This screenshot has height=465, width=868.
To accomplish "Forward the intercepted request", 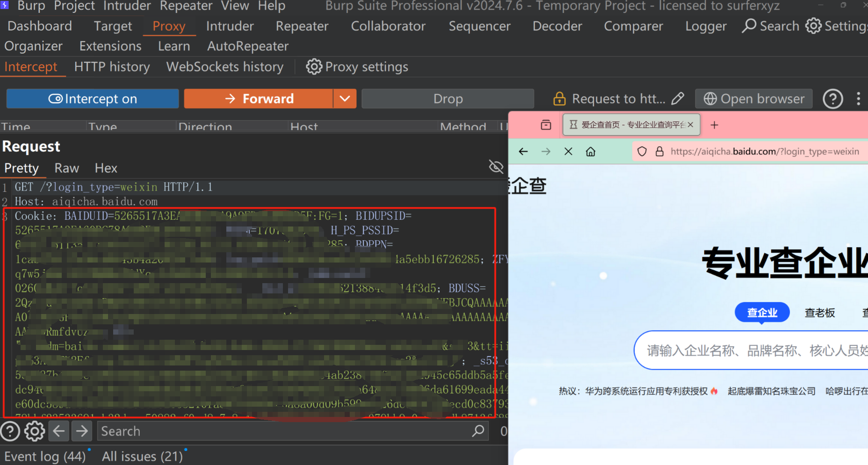I will coord(258,99).
